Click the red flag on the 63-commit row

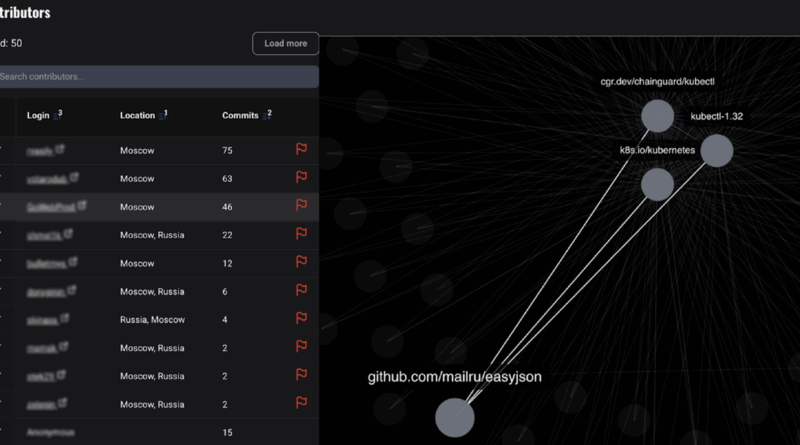coord(302,177)
